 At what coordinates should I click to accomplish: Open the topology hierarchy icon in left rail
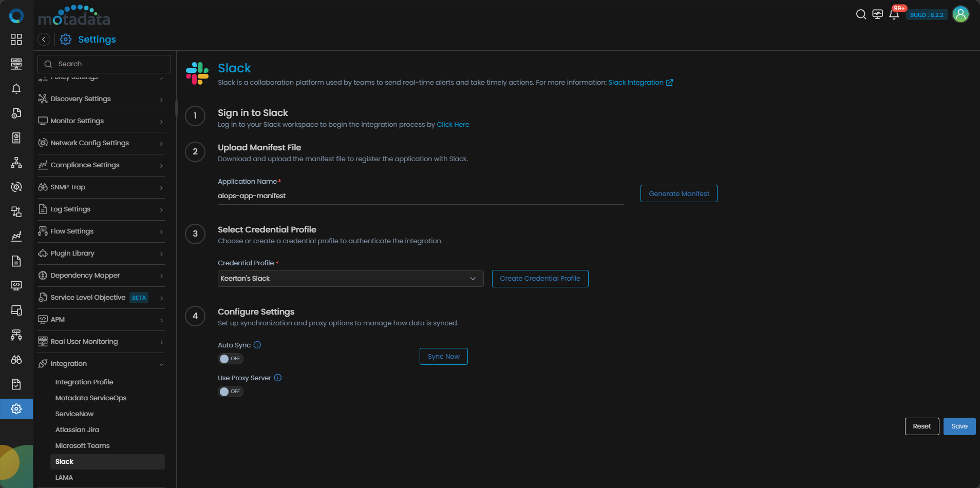[16, 163]
